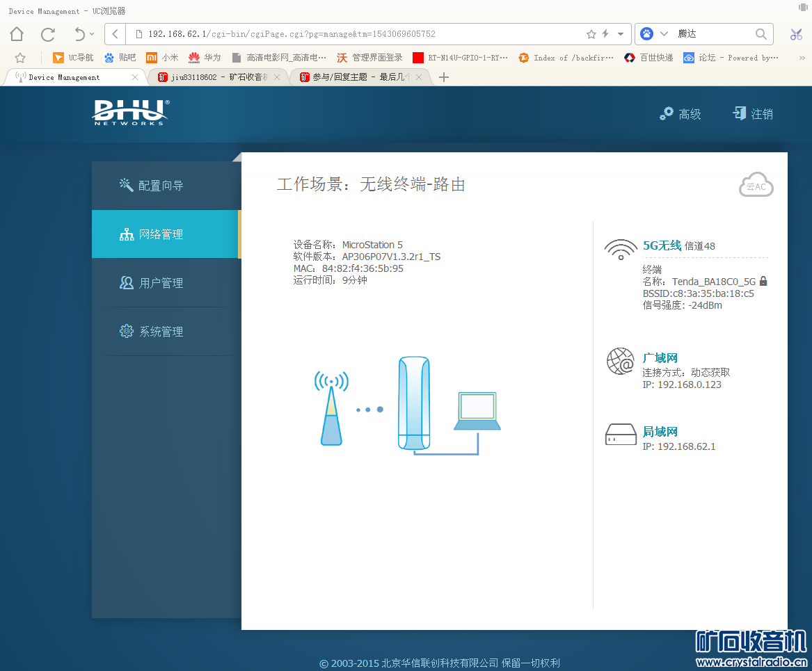
Task: Click the antenna tower illustration
Action: [331, 408]
